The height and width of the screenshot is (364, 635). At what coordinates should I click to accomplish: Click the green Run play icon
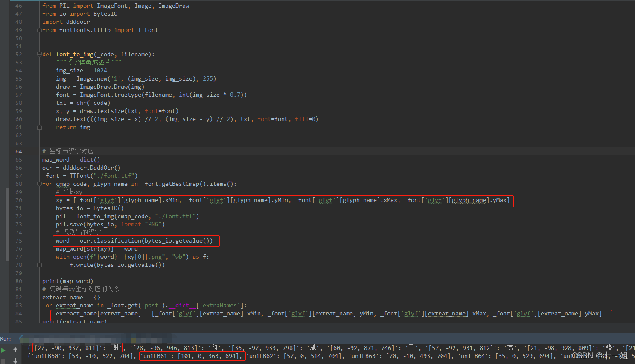[3, 350]
